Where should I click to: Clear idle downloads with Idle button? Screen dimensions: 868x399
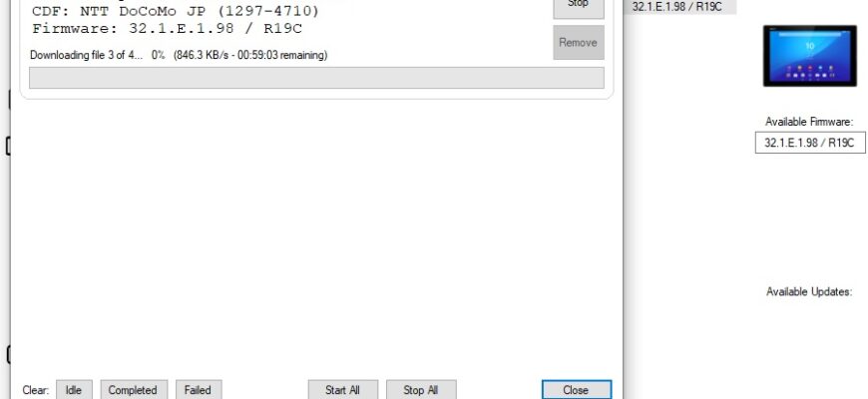[x=74, y=390]
